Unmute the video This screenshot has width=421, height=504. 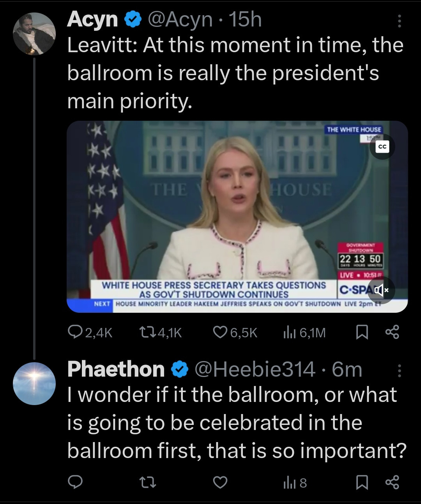coord(381,290)
